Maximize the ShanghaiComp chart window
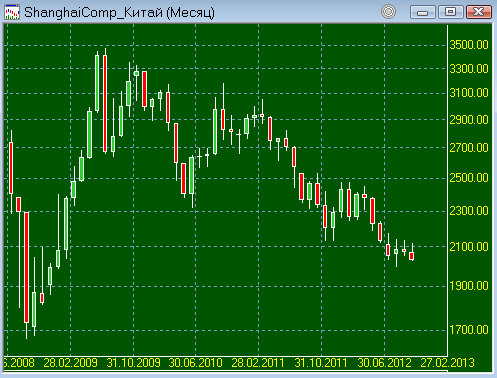497x378 pixels. click(x=451, y=12)
